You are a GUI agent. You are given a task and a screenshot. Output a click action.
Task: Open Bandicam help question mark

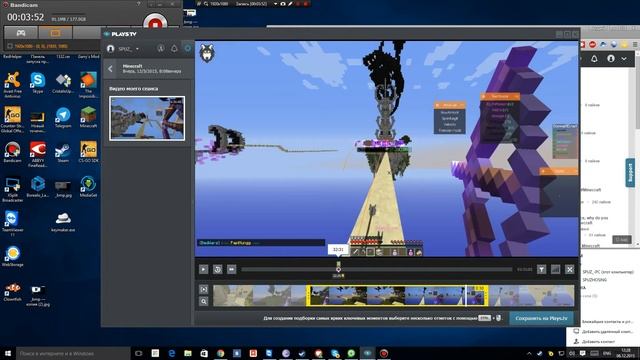(139, 4)
